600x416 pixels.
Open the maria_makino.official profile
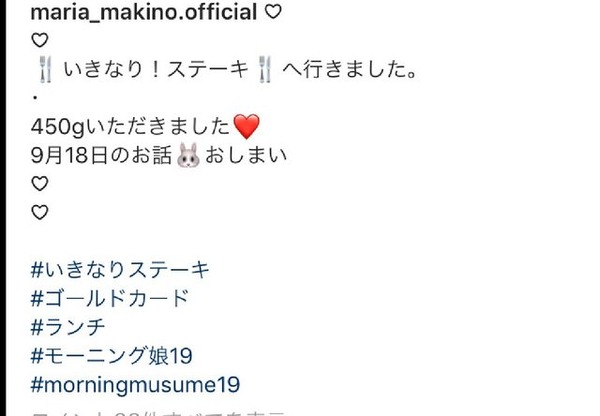pos(143,12)
